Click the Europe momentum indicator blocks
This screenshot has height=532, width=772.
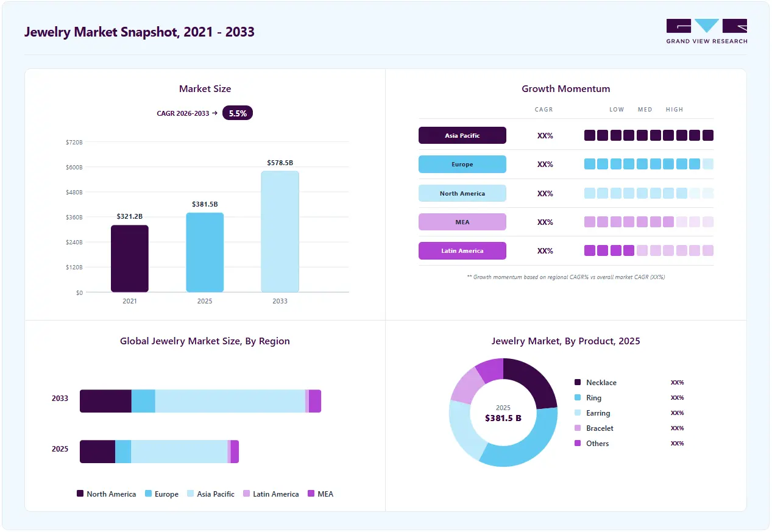pyautogui.click(x=649, y=164)
